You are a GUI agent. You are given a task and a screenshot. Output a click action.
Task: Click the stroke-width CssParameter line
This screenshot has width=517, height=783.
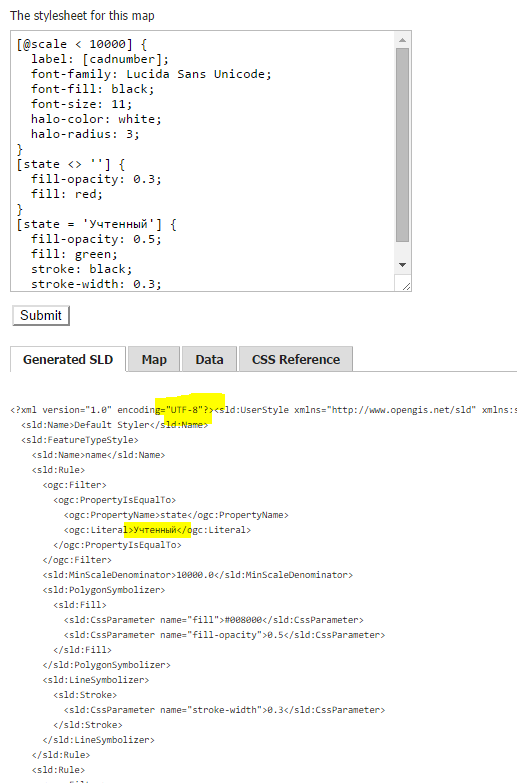[x=224, y=710]
